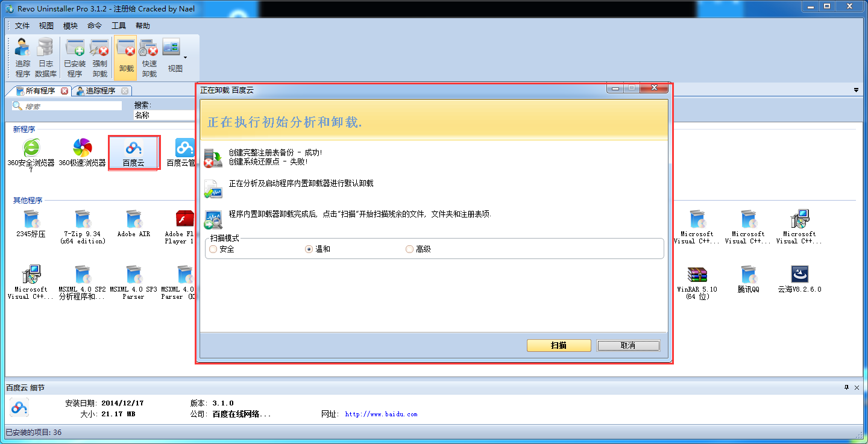The width and height of the screenshot is (868, 444).
Task: Select the 360极速浏览器 program icon
Action: click(82, 152)
